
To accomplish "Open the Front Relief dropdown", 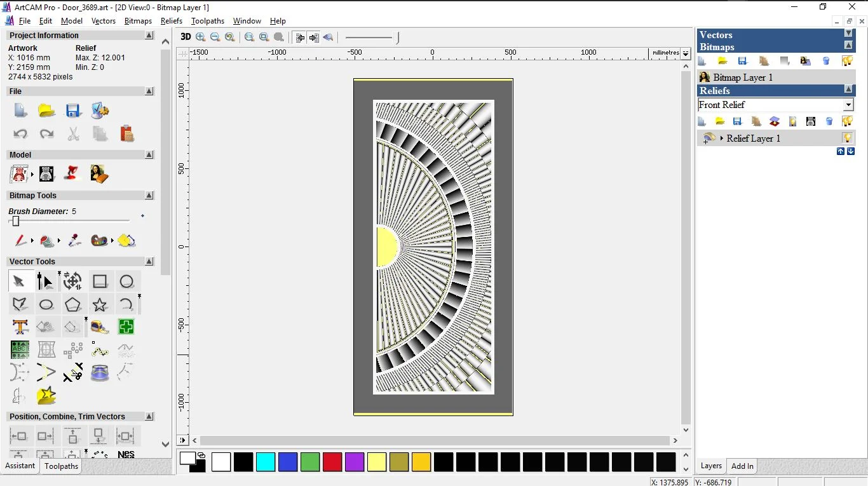I will 848,105.
